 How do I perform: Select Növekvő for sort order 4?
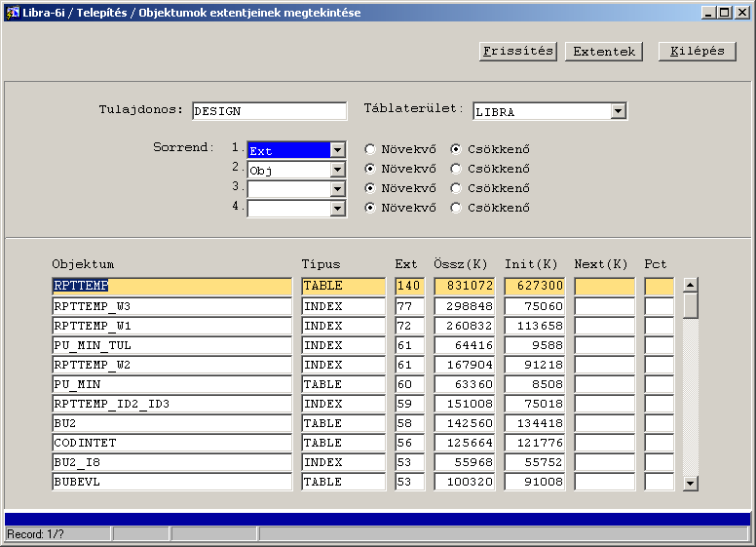click(370, 208)
